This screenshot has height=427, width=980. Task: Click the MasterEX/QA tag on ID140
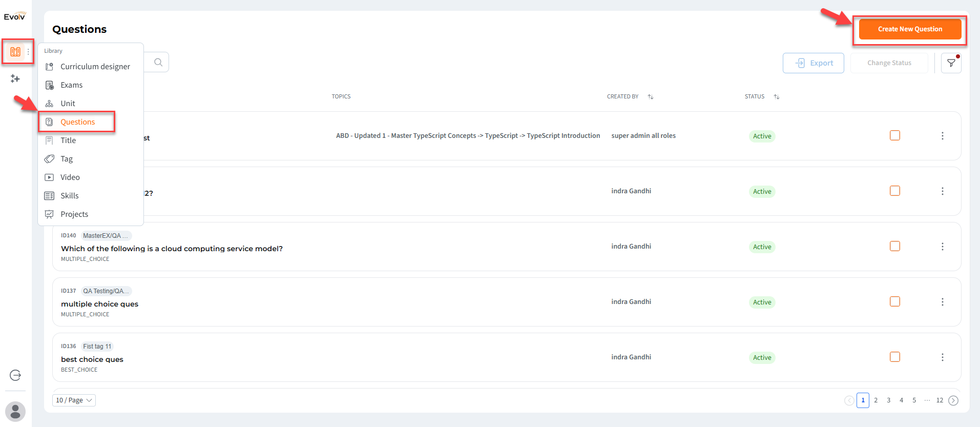(x=106, y=236)
